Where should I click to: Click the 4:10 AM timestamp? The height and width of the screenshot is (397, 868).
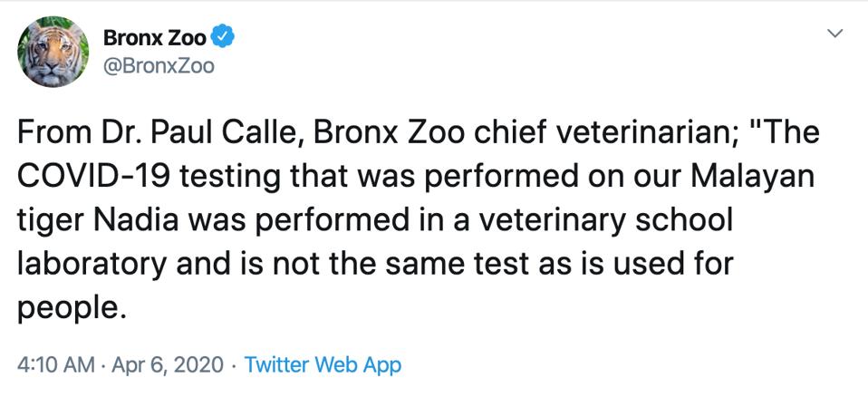(55, 365)
